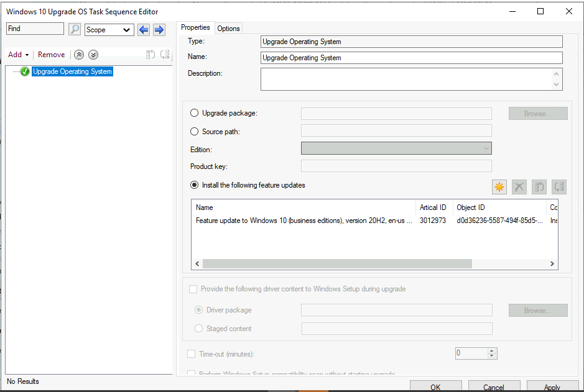Click green checkmark icon of Upgrade Operating System step
The height and width of the screenshot is (392, 584).
[25, 71]
